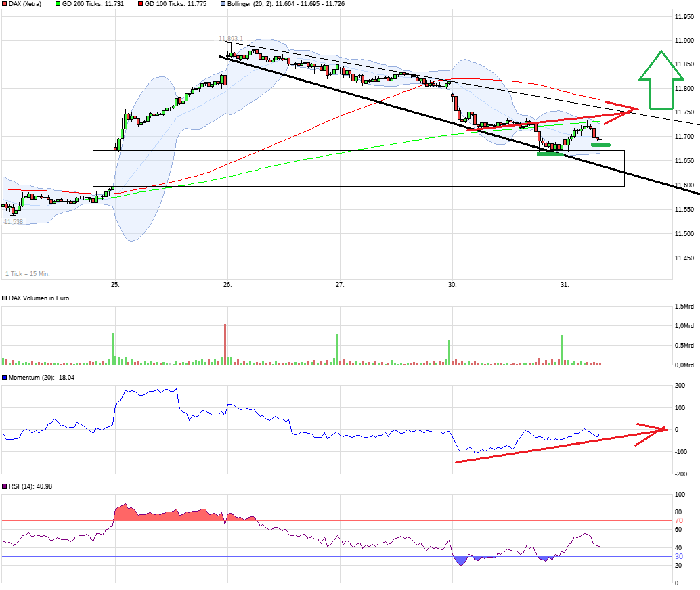The height and width of the screenshot is (590, 700).
Task: Click the volume axis label 0,5Mrd
Action: (684, 346)
